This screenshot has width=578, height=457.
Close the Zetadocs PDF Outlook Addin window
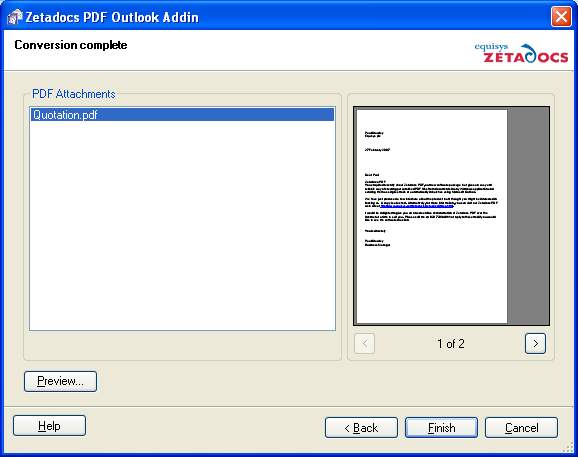pos(561,17)
